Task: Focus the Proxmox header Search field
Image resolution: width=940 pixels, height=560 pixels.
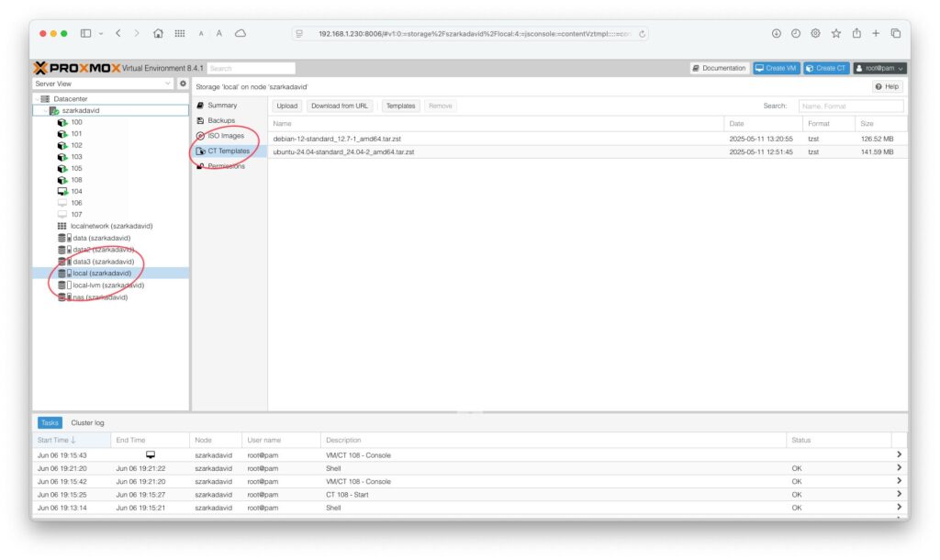Action: click(252, 68)
